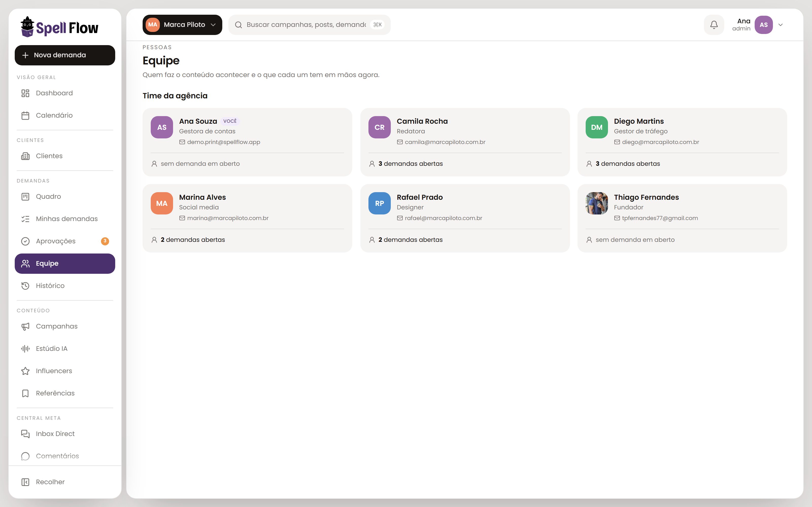The height and width of the screenshot is (507, 812).
Task: Click the Estúdio IA waveform icon
Action: coord(25,349)
